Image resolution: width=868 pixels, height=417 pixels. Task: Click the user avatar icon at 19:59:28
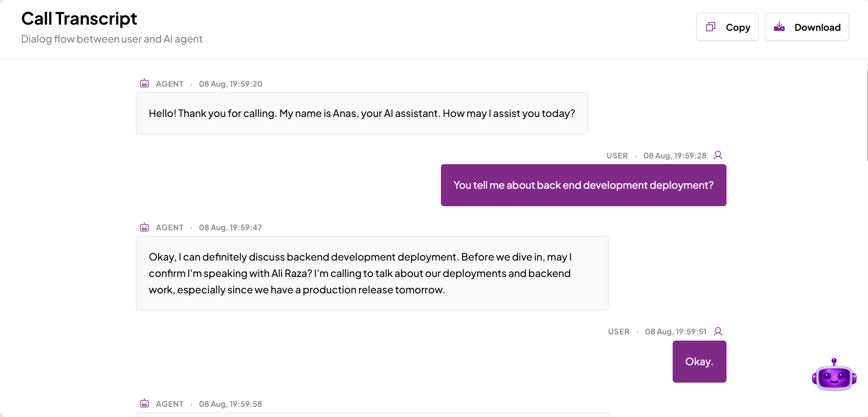[718, 155]
